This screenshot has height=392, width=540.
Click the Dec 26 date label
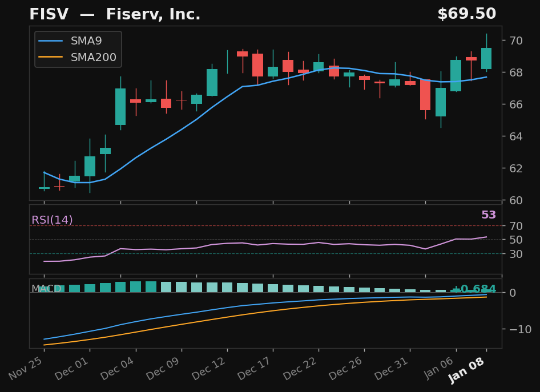(346, 368)
